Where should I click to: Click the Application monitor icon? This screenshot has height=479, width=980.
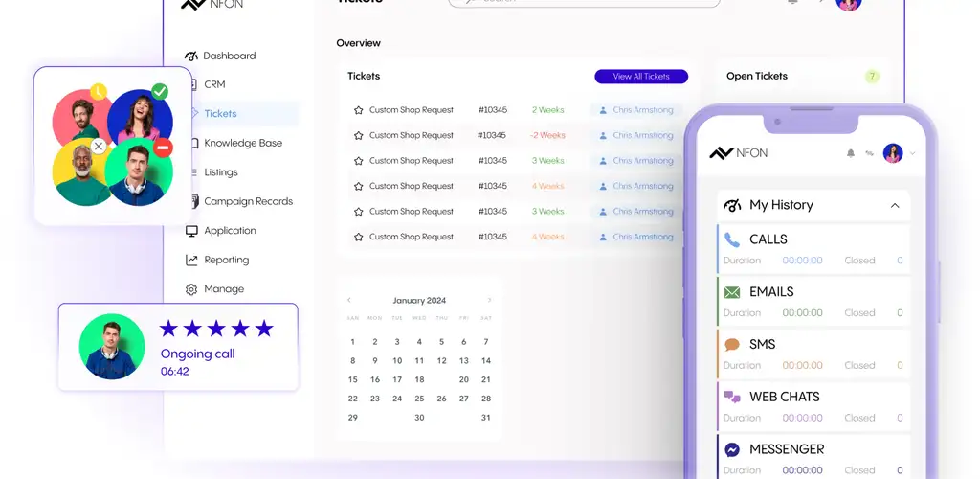point(191,231)
